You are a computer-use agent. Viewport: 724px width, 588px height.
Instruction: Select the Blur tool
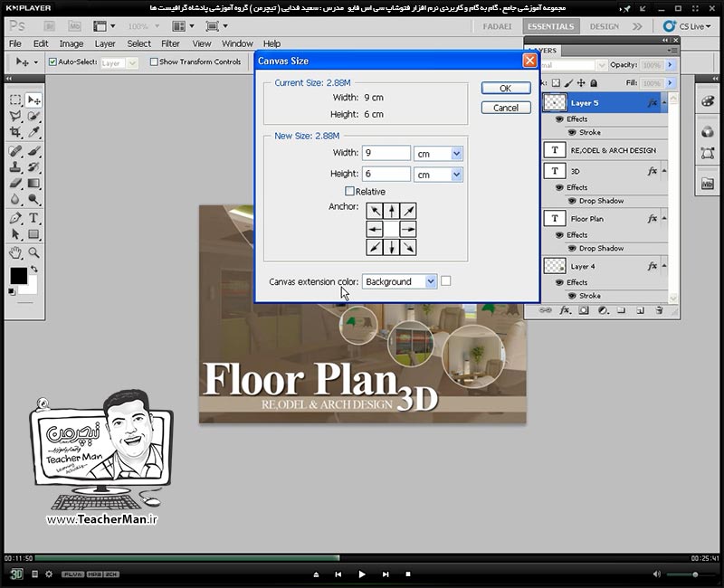[15, 199]
